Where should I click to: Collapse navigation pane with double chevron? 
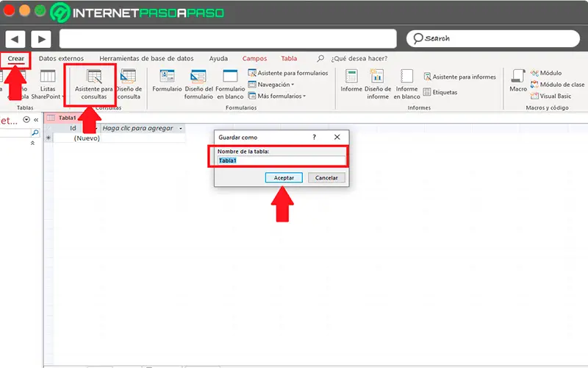[36, 120]
